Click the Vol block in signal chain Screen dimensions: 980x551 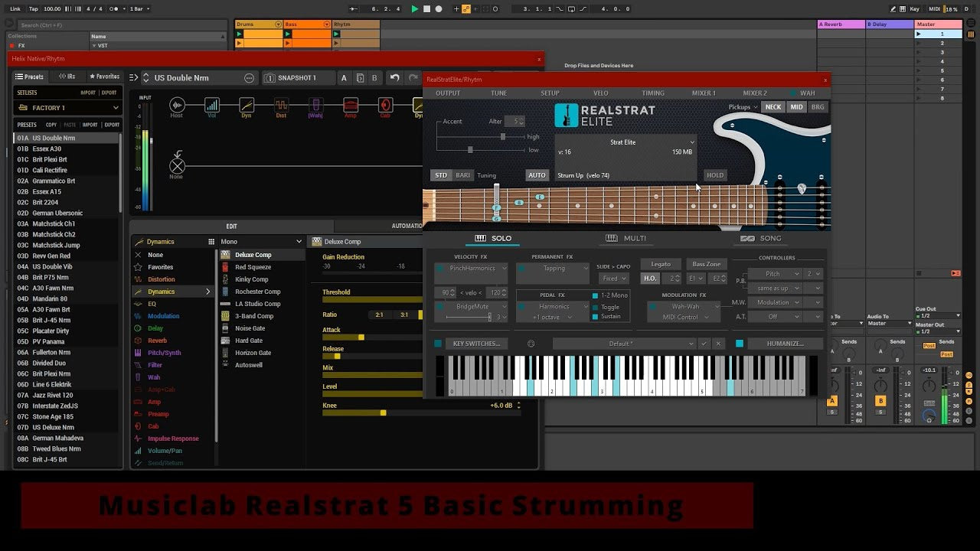(x=212, y=106)
